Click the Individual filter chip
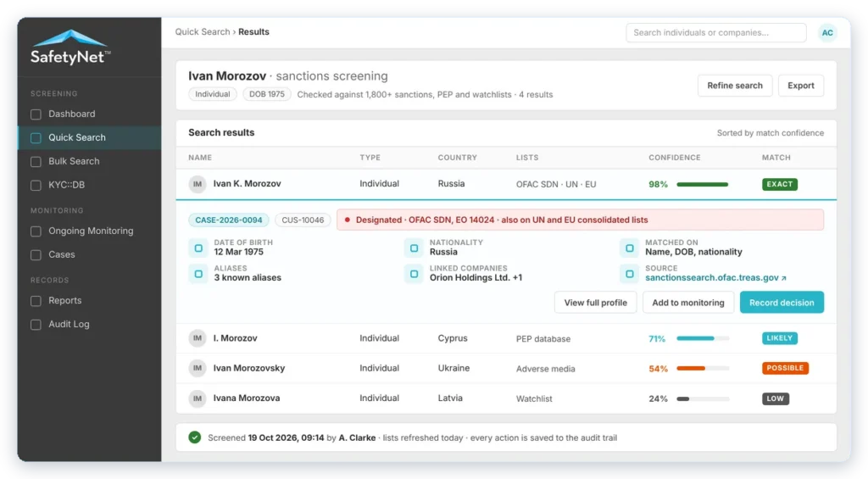Viewport: 868px width, 479px height. (x=213, y=94)
